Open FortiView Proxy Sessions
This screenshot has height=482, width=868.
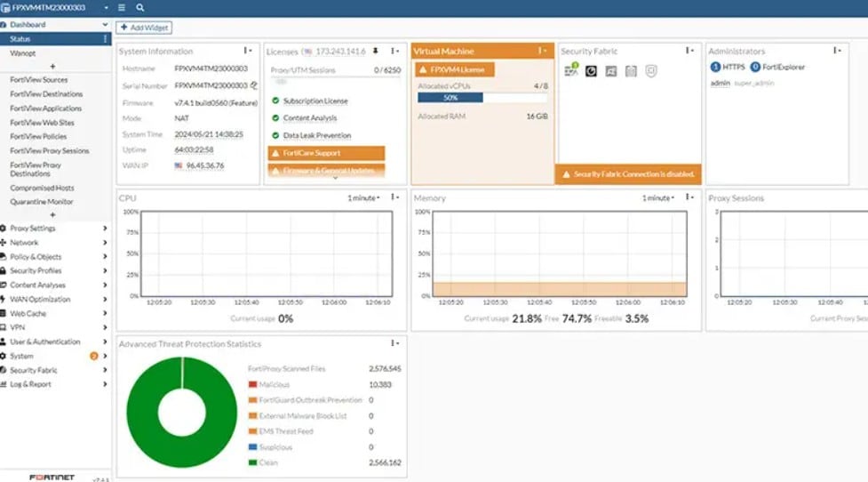tap(49, 150)
